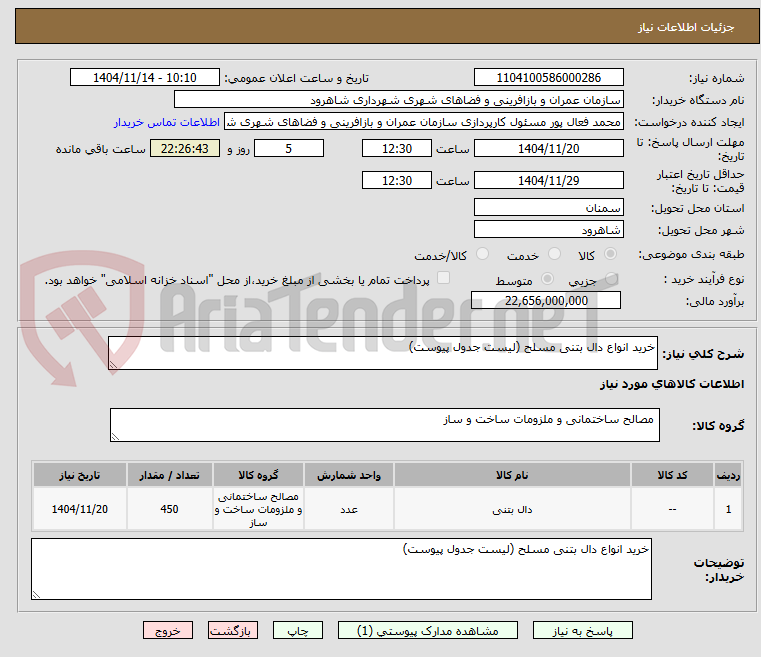Click the goods group text area
The image size is (761, 657).
click(x=385, y=425)
